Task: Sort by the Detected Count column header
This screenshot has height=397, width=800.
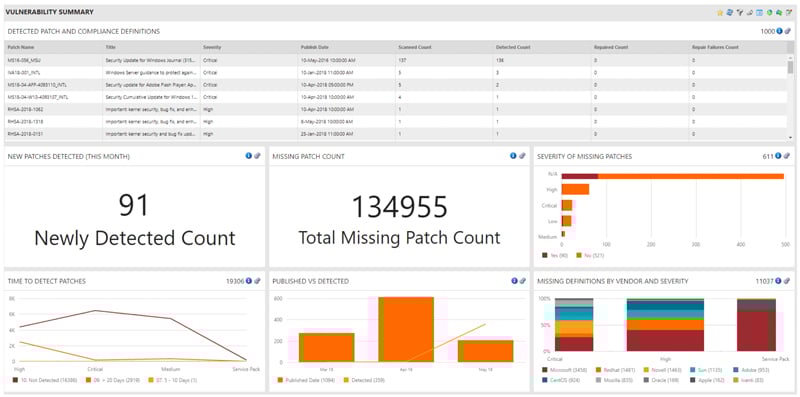Action: click(x=513, y=47)
